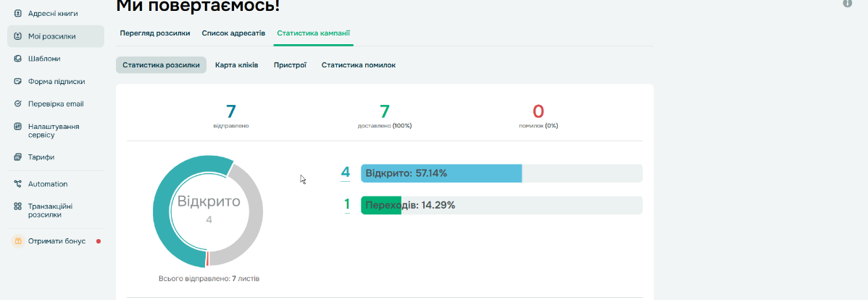This screenshot has height=300, width=868.
Task: Click the clicks count number 1
Action: tap(347, 204)
